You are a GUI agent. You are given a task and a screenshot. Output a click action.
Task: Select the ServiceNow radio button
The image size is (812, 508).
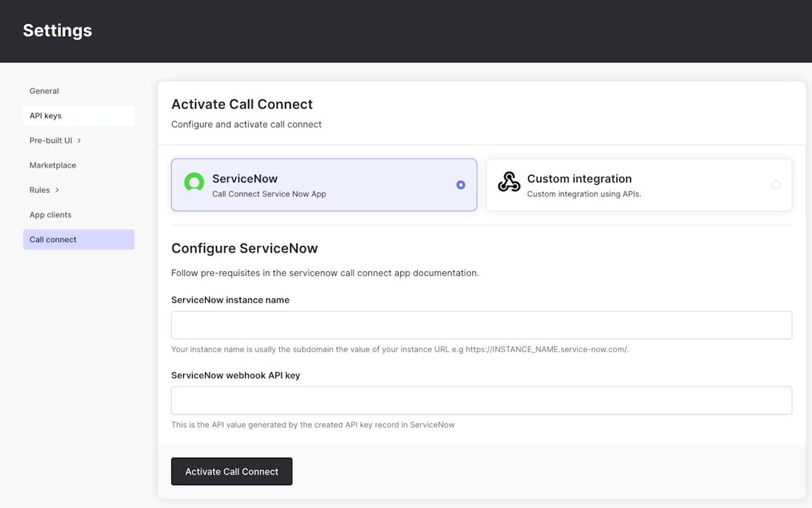461,185
